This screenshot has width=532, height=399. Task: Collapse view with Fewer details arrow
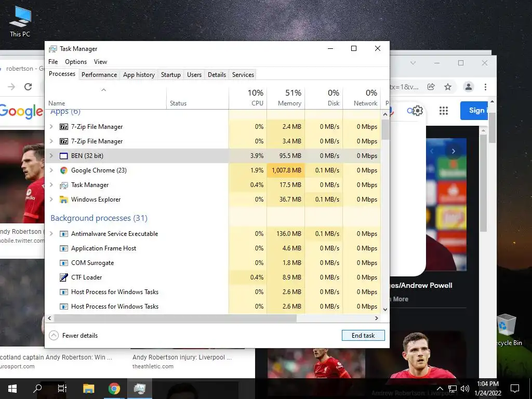tap(54, 336)
